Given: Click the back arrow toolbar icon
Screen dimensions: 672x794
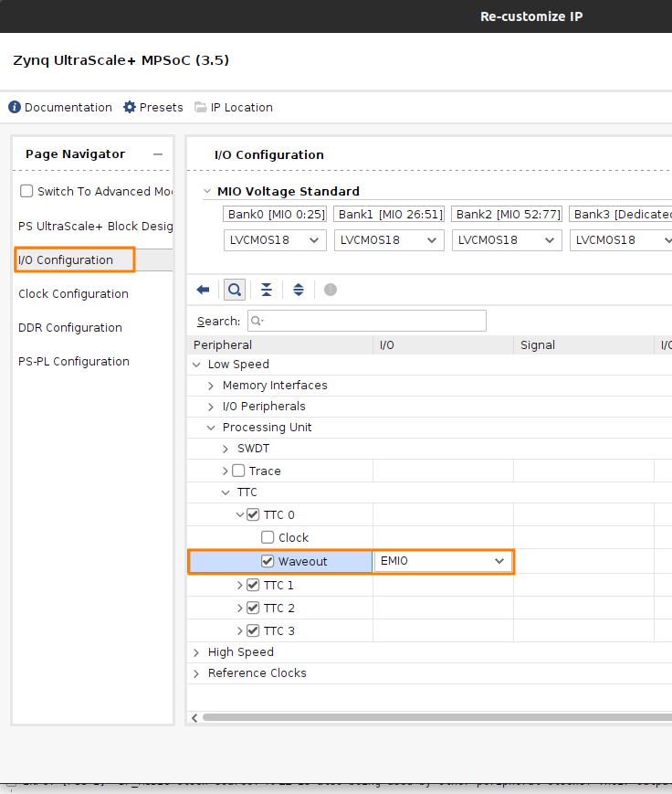Looking at the screenshot, I should point(203,290).
